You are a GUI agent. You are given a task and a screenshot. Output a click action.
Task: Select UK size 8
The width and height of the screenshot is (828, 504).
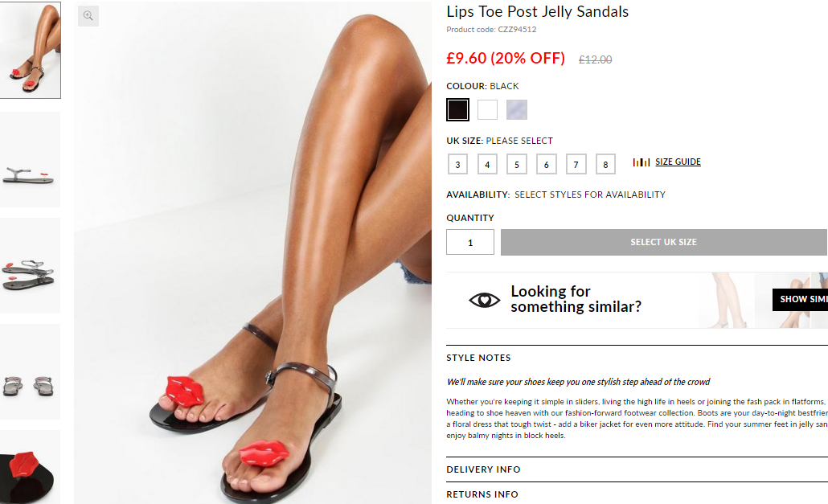coord(605,165)
